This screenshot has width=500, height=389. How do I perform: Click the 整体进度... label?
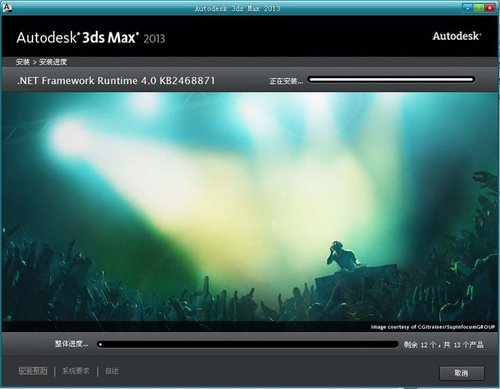(71, 344)
